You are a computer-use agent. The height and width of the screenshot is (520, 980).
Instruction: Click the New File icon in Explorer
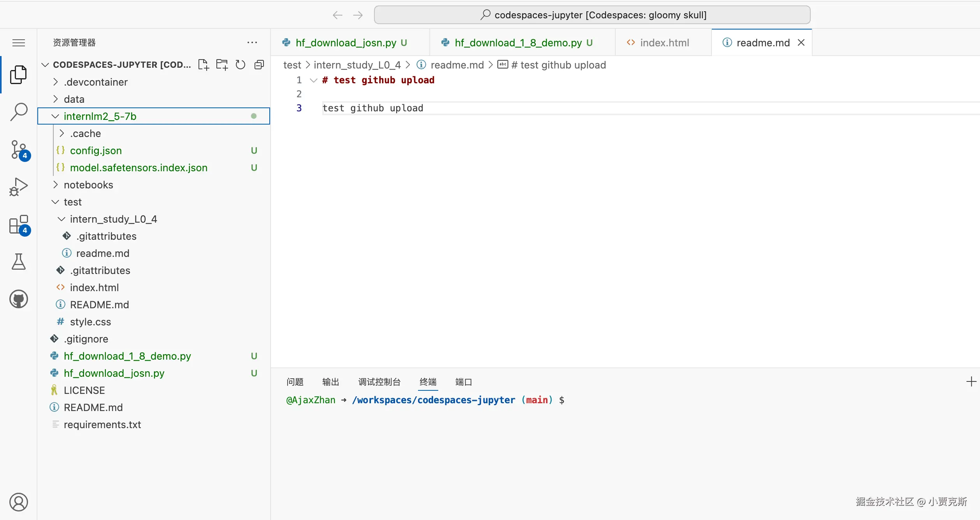pos(203,65)
